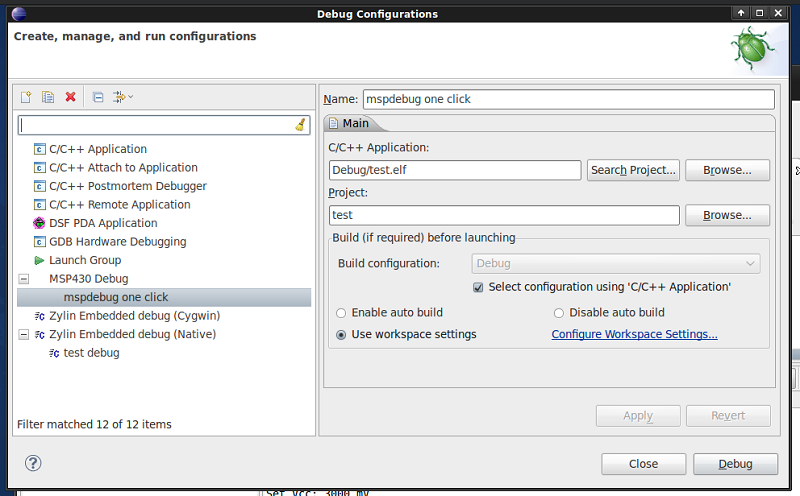Image resolution: width=800 pixels, height=496 pixels.
Task: Toggle Select configuration using C/C++ Application checkbox
Action: pyautogui.click(x=478, y=287)
